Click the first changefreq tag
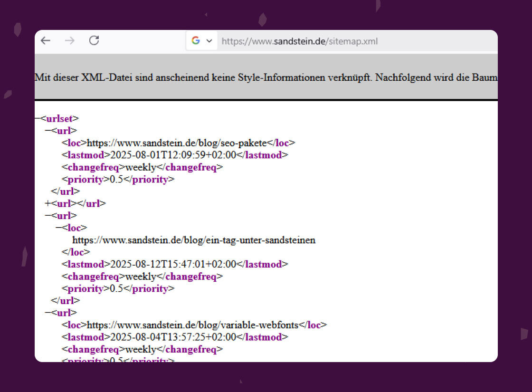This screenshot has height=392, width=532. pyautogui.click(x=93, y=167)
